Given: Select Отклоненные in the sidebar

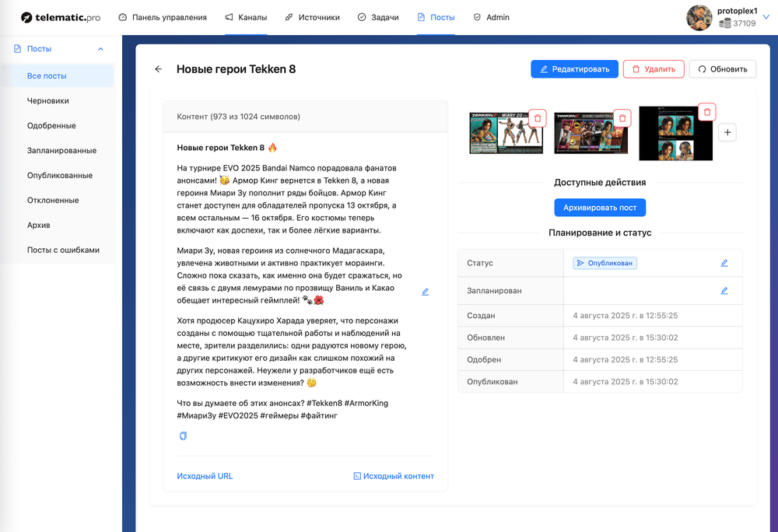Looking at the screenshot, I should pyautogui.click(x=58, y=200).
